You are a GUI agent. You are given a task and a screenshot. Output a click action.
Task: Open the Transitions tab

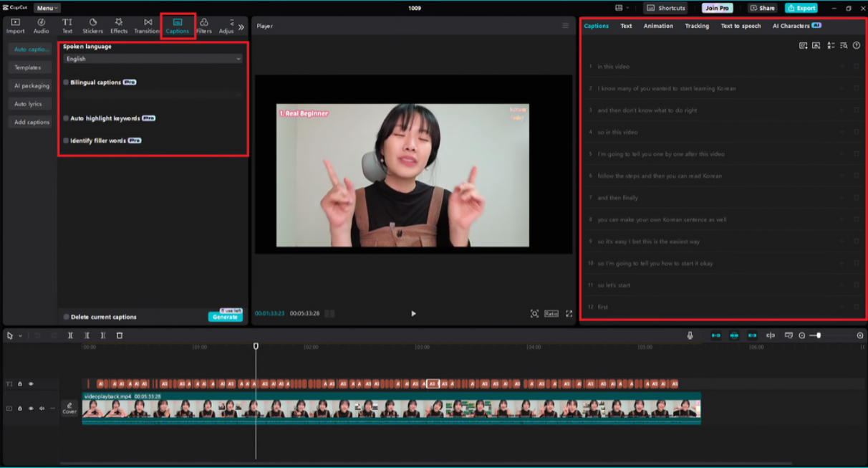coord(148,27)
